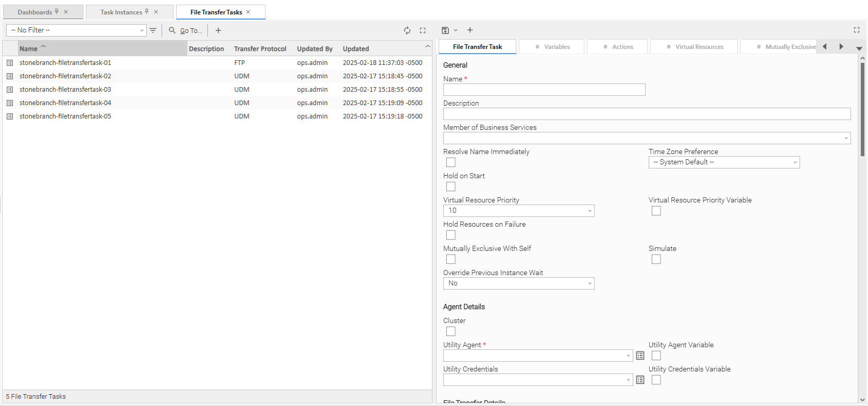Enable Resolve Name Immediately checkbox
The width and height of the screenshot is (868, 406).
451,162
